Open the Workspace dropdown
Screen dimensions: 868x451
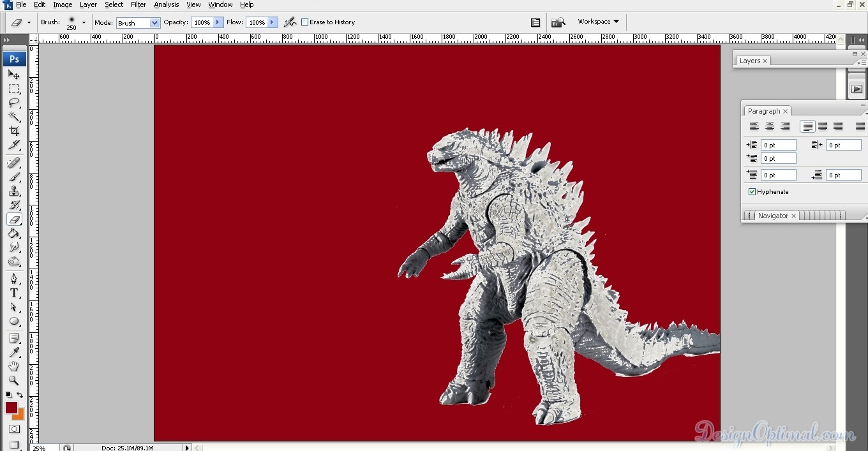[x=598, y=22]
